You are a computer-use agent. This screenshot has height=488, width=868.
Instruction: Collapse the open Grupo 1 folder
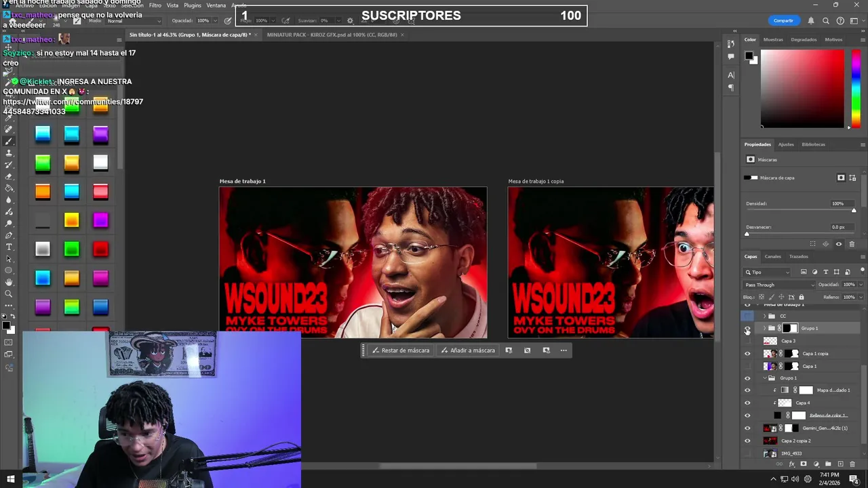765,378
